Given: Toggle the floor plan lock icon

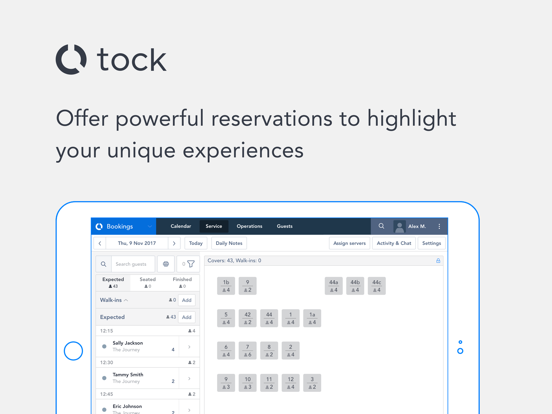Looking at the screenshot, I should (438, 261).
